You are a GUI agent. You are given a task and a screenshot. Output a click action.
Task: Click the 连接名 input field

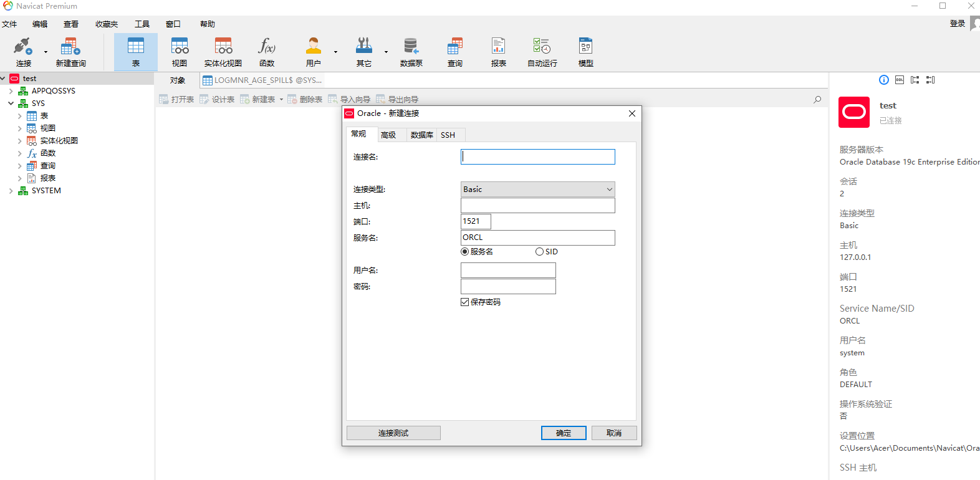pyautogui.click(x=538, y=156)
